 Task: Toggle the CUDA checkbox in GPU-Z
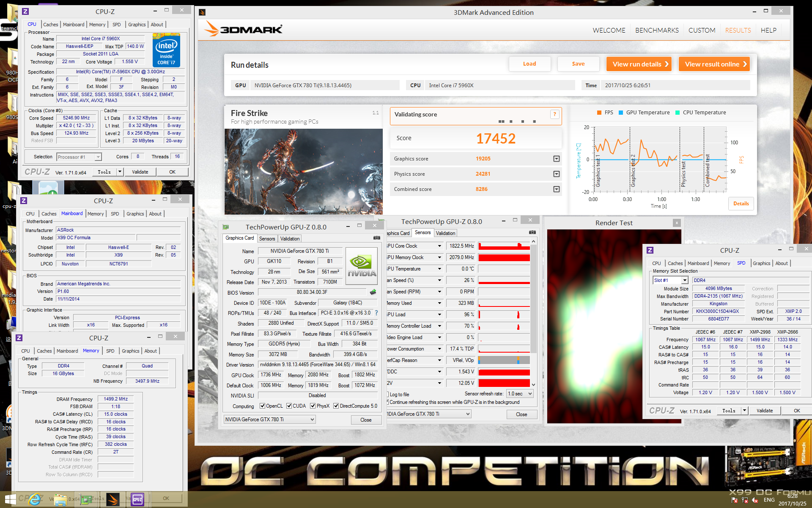289,406
